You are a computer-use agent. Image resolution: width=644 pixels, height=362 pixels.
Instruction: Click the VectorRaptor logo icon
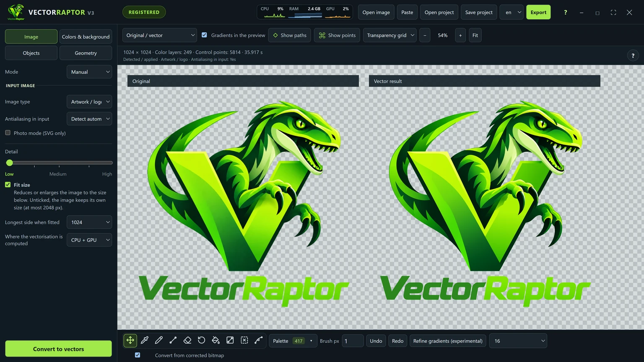(x=16, y=12)
